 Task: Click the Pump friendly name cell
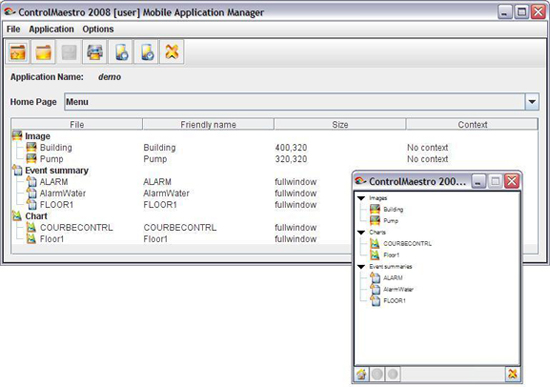[x=155, y=159]
